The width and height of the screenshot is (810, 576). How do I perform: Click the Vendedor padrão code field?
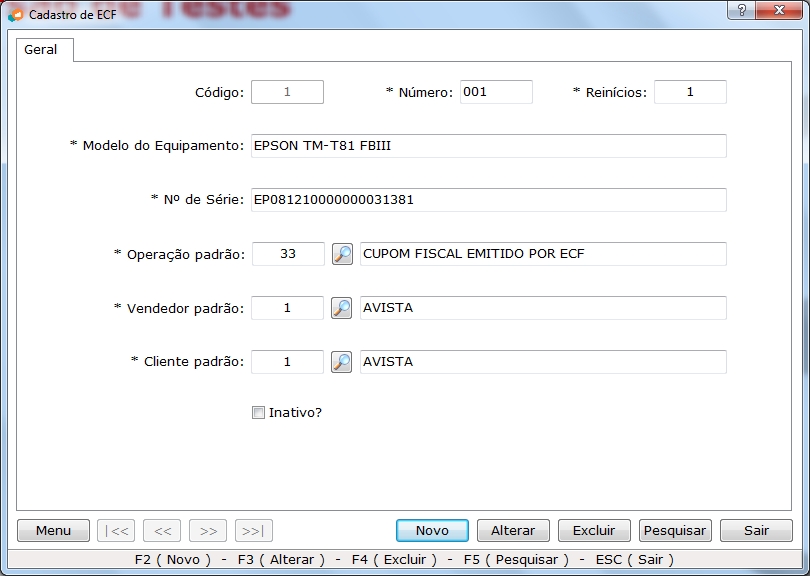[x=288, y=308]
